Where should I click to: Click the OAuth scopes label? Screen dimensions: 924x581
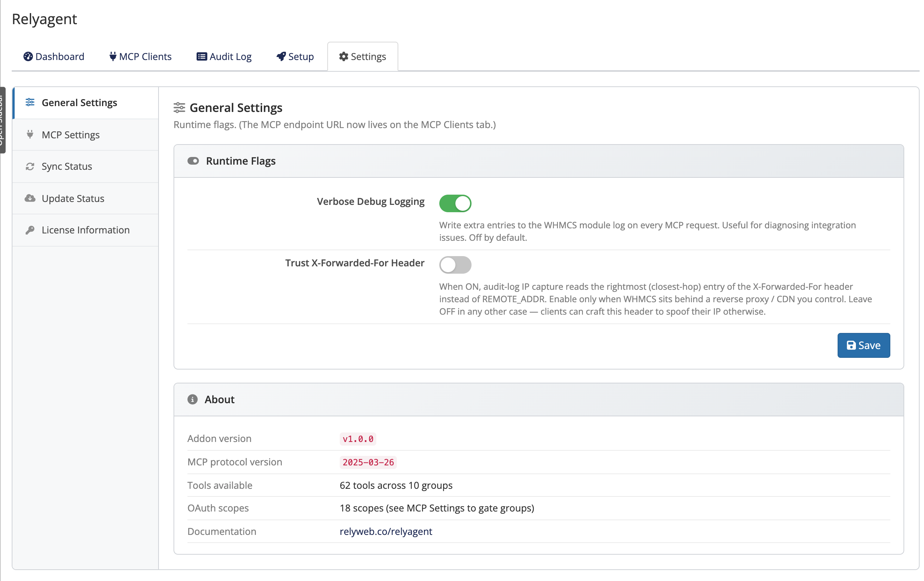coord(217,508)
